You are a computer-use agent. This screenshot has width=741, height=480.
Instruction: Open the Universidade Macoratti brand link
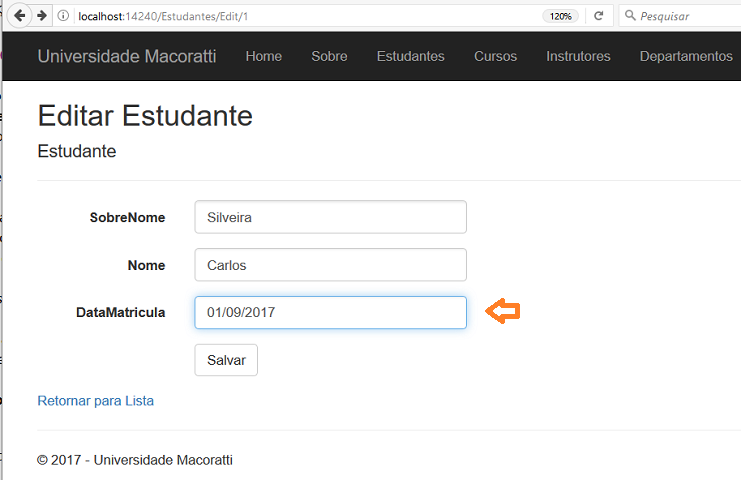click(127, 56)
